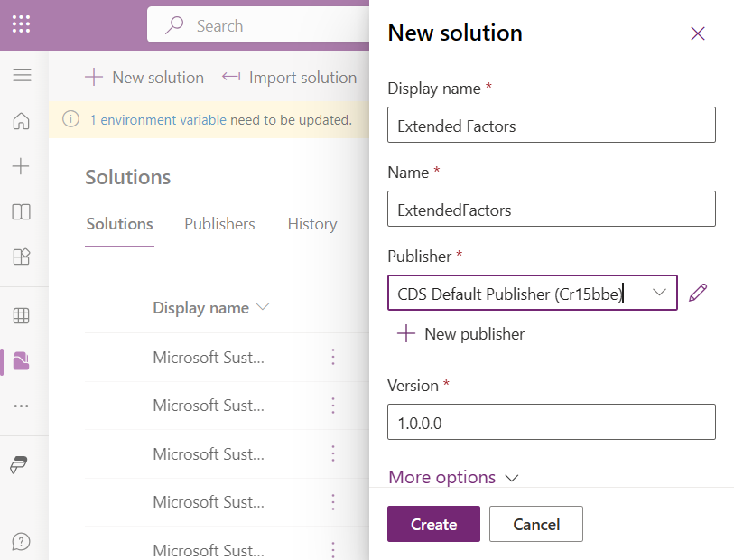Viewport: 734px width, 560px height.
Task: Open the More ellipsis in sidebar
Action: tap(21, 406)
